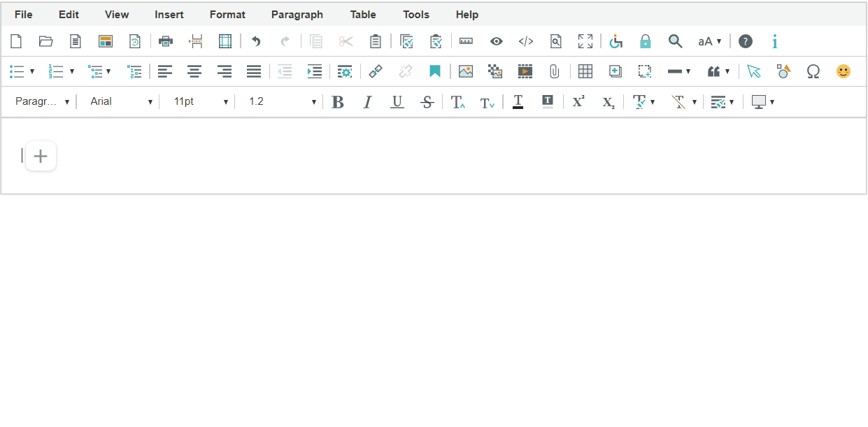The width and height of the screenshot is (868, 427).
Task: Toggle bold formatting
Action: tap(337, 102)
